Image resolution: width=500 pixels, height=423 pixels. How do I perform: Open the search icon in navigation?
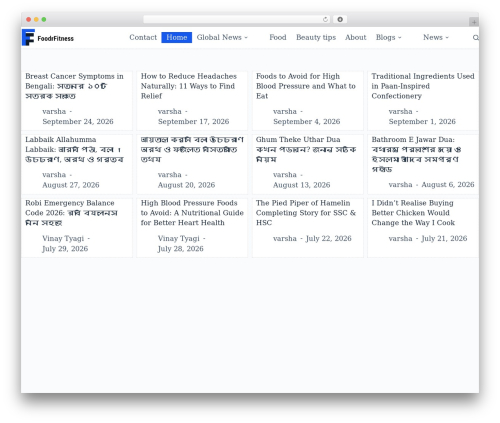(476, 38)
